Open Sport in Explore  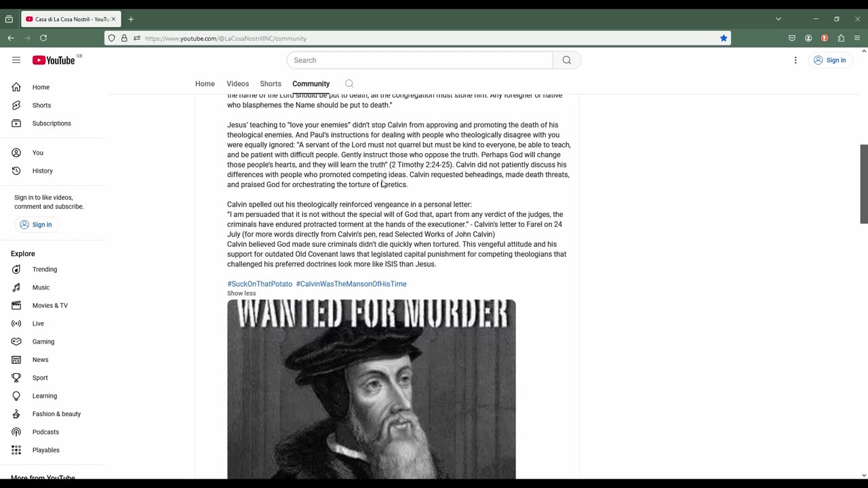coord(40,378)
